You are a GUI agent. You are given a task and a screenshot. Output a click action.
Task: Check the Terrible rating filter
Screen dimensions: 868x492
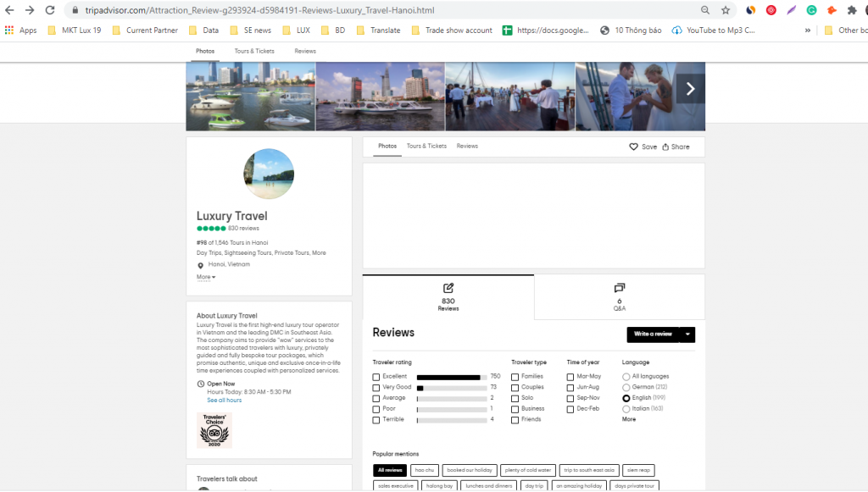376,420
